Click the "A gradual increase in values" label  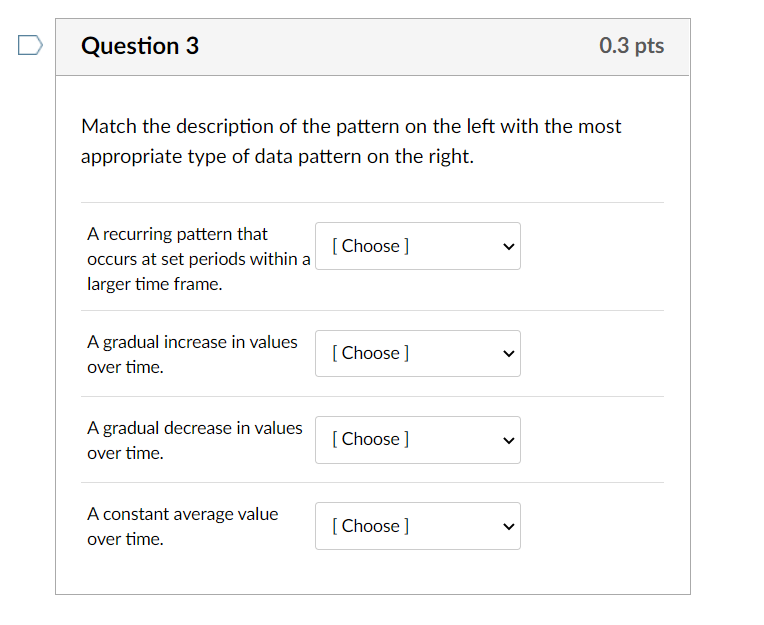point(192,354)
